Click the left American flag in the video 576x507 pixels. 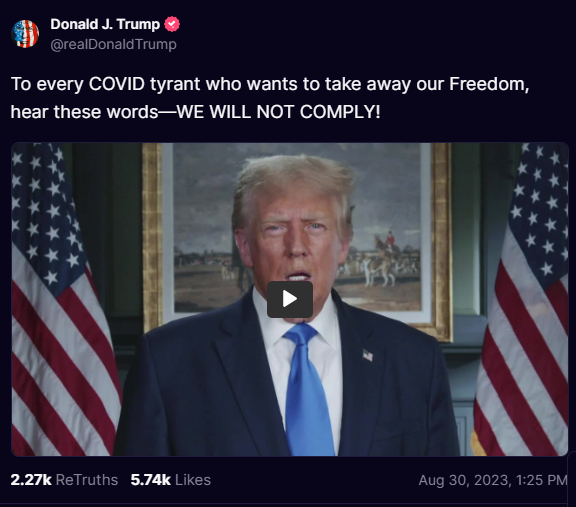pyautogui.click(x=62, y=299)
